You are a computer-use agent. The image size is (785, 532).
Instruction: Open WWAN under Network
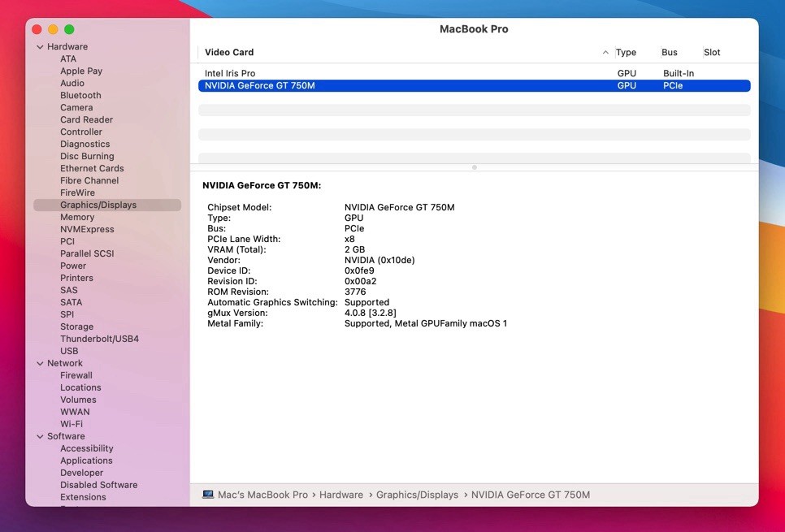(75, 412)
